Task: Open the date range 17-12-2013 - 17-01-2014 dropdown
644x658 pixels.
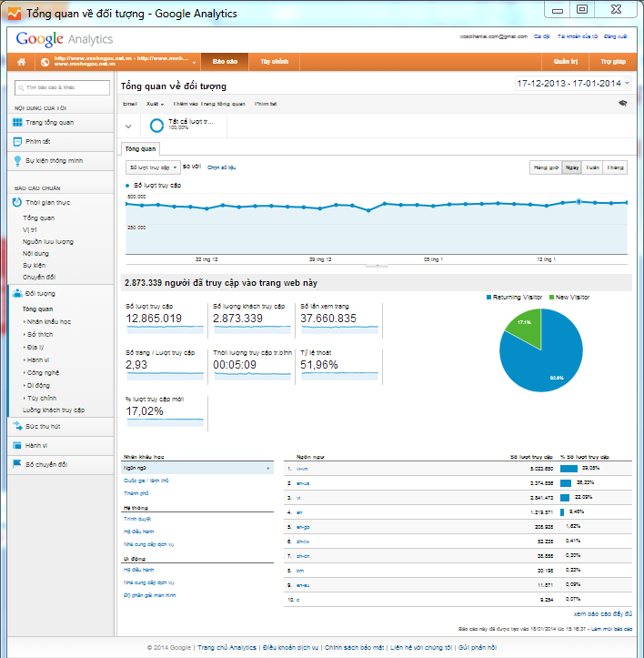Action: pos(573,84)
